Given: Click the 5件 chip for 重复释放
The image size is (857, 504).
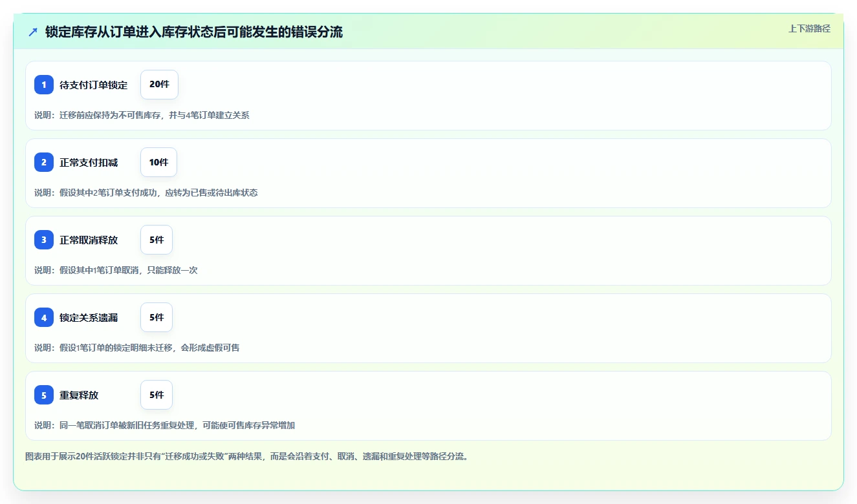Looking at the screenshot, I should click(x=157, y=395).
